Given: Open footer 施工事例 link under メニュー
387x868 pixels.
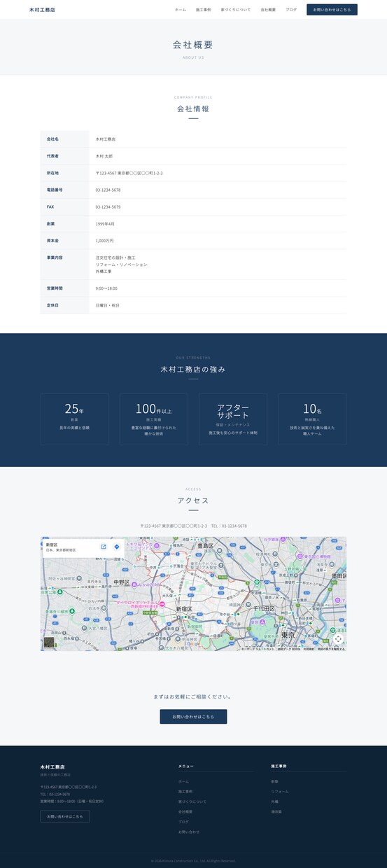Looking at the screenshot, I should tap(185, 792).
